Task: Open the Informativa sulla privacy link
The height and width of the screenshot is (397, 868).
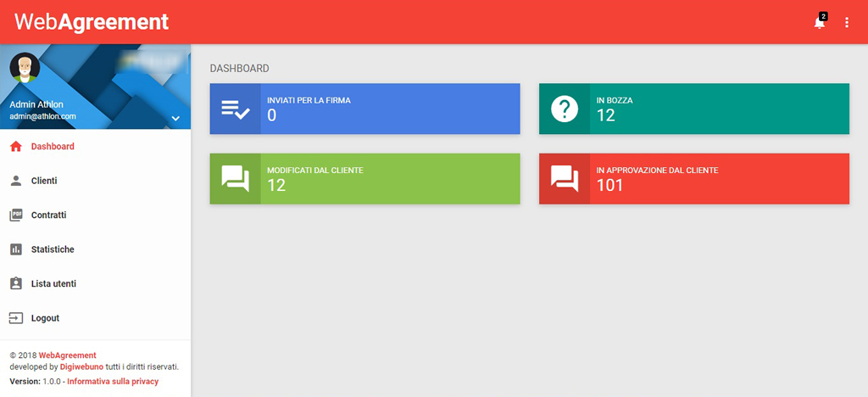Action: (113, 382)
